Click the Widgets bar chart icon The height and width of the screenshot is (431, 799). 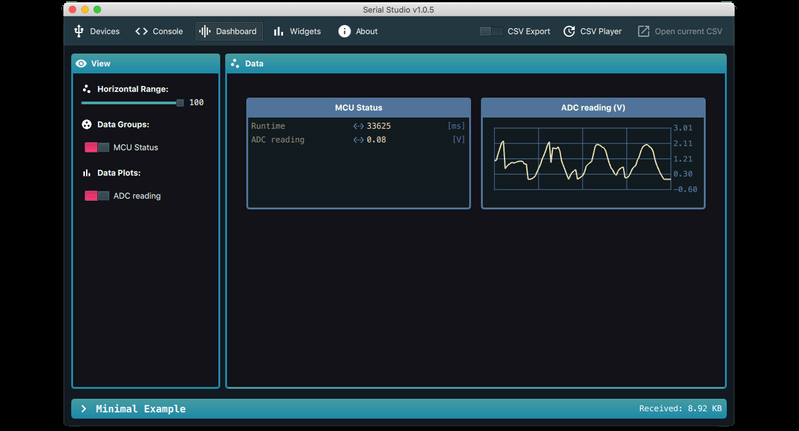pos(279,32)
